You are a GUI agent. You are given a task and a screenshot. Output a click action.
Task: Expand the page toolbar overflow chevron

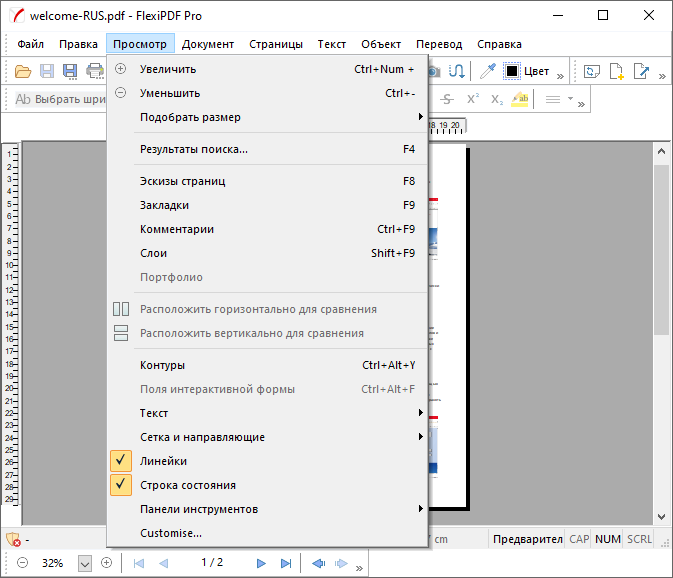(662, 76)
